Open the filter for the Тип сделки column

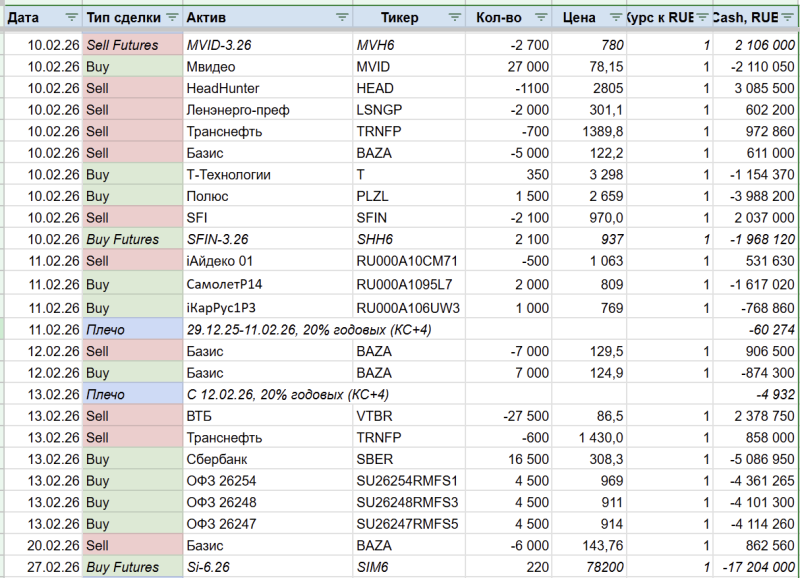pos(171,18)
